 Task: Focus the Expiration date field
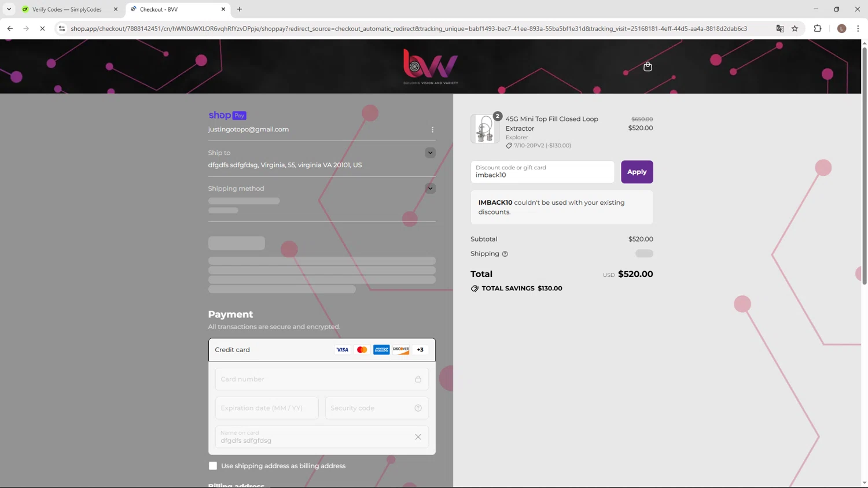[267, 408]
